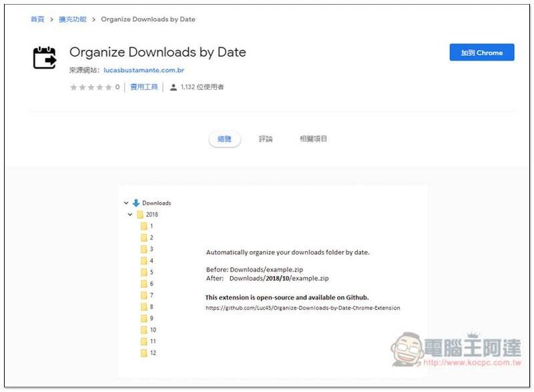Screen dimensions: 534x392
Task: Switch to the 評論 tab
Action: tap(266, 139)
